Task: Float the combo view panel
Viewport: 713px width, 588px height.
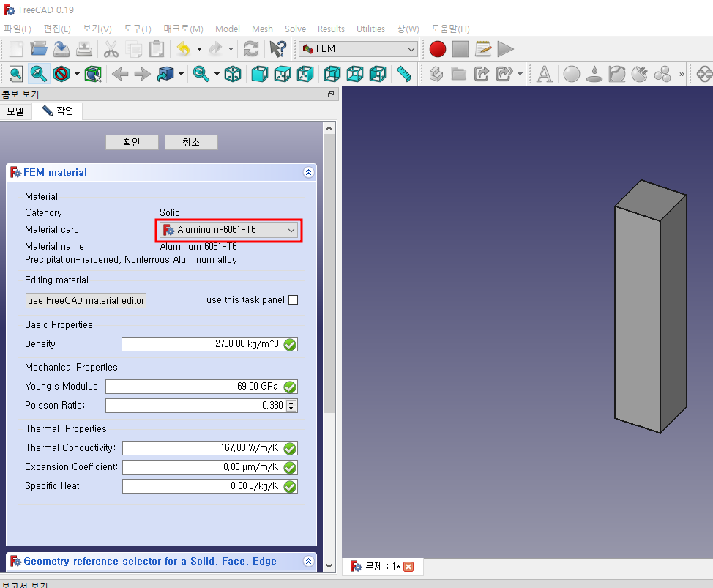Action: coord(331,94)
